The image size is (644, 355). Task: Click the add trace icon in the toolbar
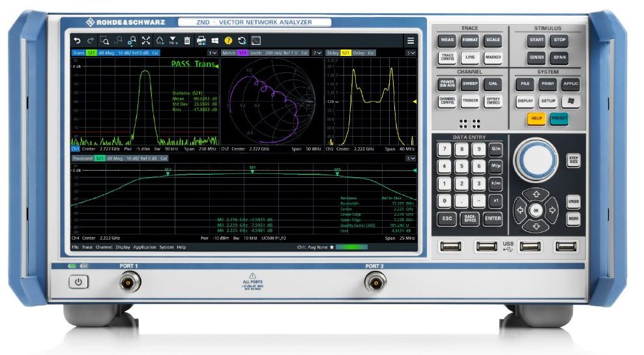(x=160, y=40)
